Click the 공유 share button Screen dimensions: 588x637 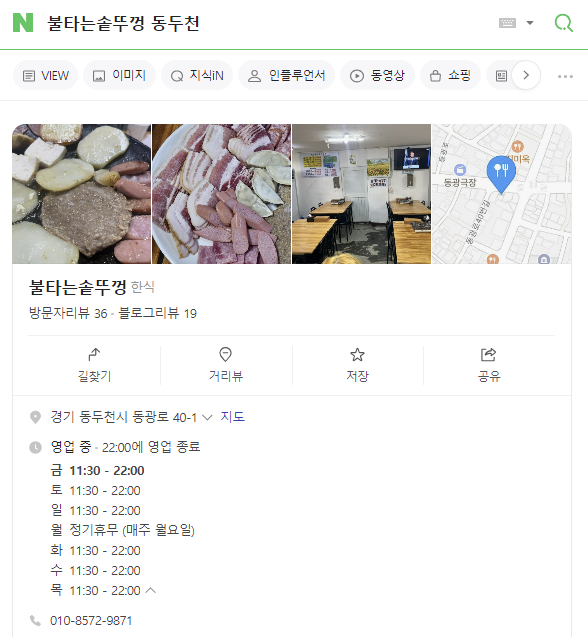[489, 365]
